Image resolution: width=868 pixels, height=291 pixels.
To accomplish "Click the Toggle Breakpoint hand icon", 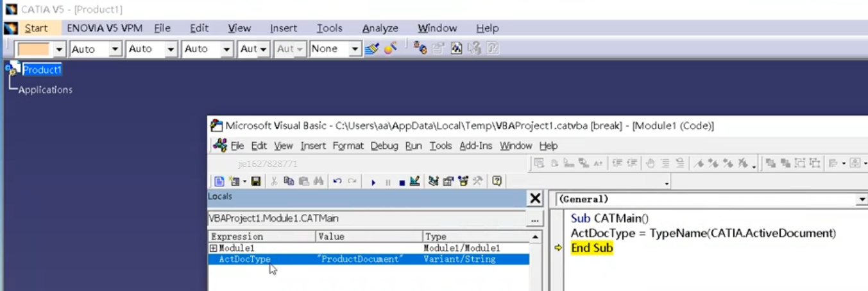I will click(x=650, y=163).
